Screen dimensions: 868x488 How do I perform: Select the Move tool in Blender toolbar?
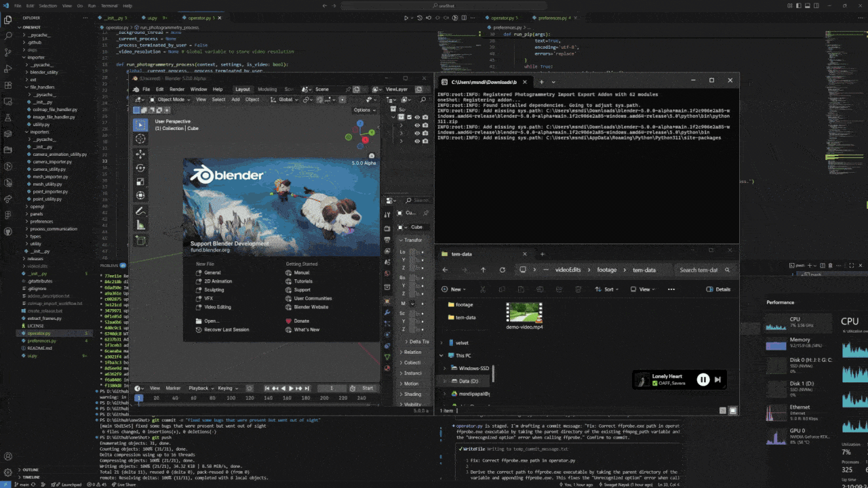pos(140,154)
